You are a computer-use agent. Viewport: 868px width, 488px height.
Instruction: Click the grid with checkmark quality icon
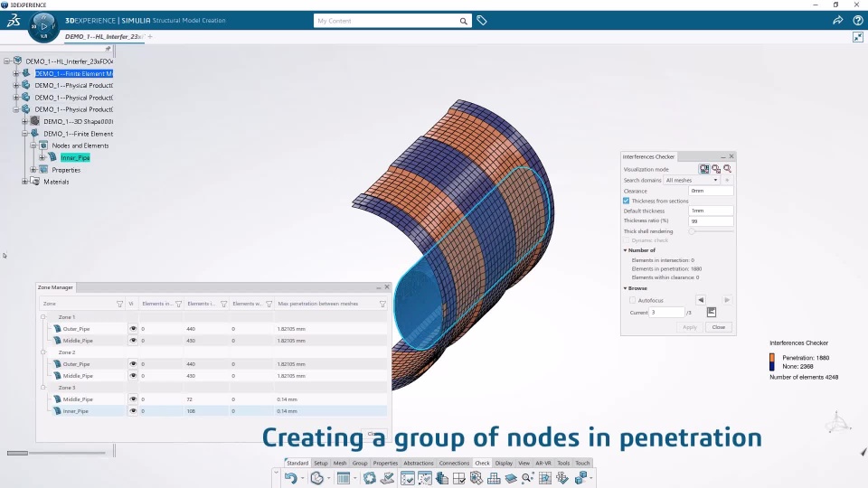pyautogui.click(x=459, y=478)
